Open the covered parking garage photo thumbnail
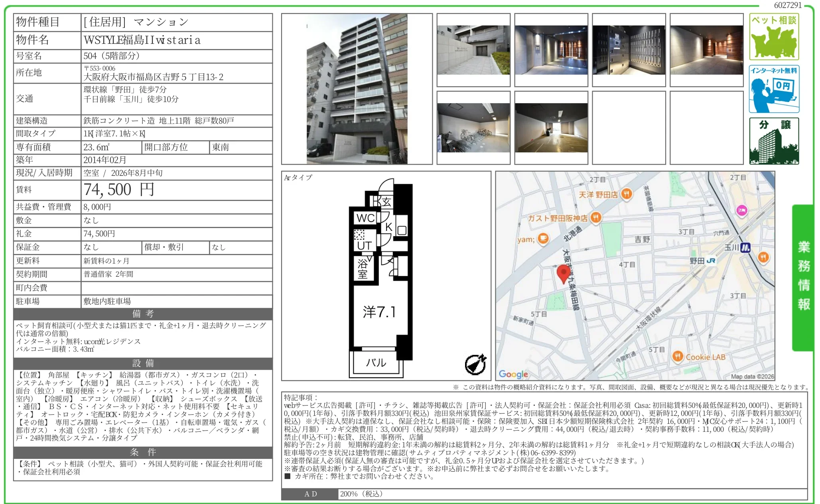The height and width of the screenshot is (504, 820). [x=551, y=128]
